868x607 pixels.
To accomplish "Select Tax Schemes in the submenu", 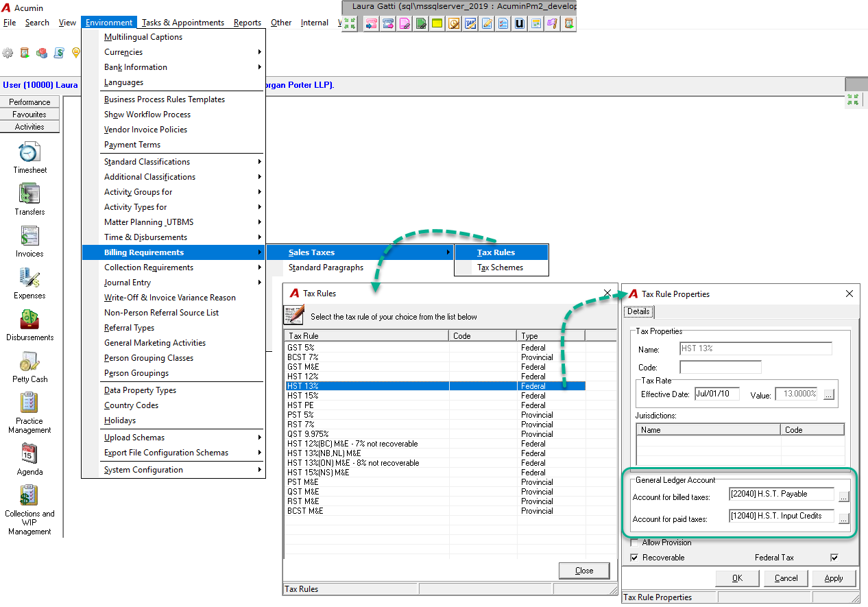I will [501, 267].
